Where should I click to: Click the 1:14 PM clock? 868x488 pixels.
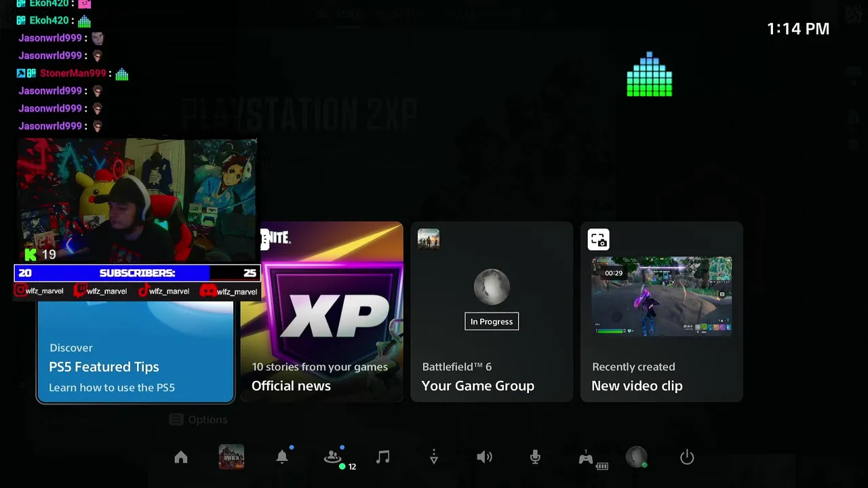798,28
